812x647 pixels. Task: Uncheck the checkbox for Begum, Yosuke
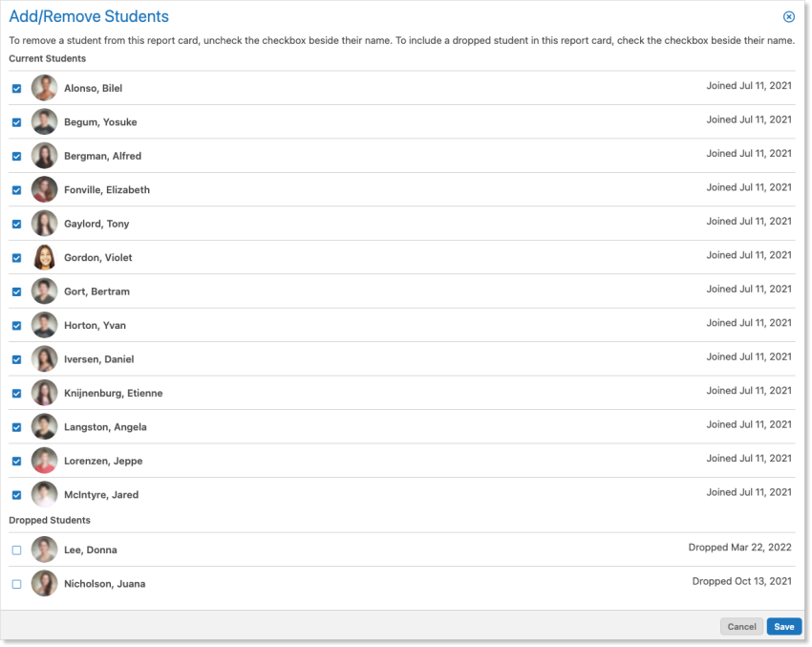pyautogui.click(x=16, y=122)
